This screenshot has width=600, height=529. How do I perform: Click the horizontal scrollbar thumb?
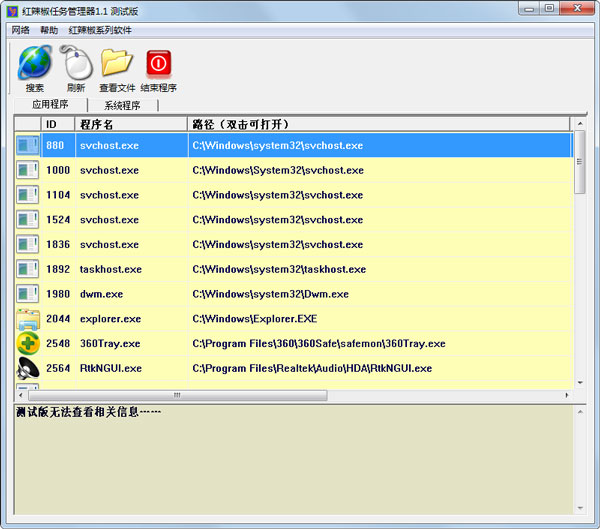coord(178,395)
